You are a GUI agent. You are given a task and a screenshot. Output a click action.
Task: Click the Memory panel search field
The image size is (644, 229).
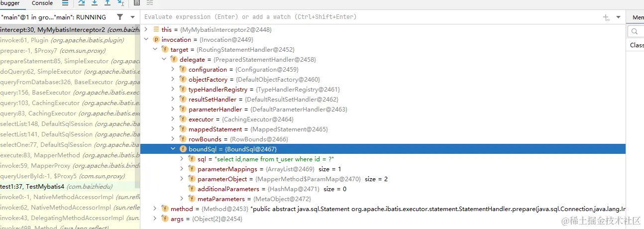637,32
